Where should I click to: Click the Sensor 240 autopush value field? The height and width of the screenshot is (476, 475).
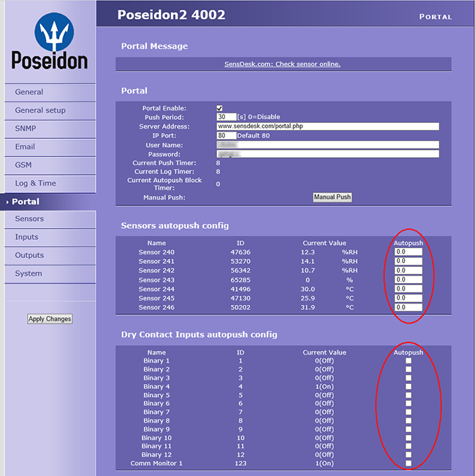(408, 252)
